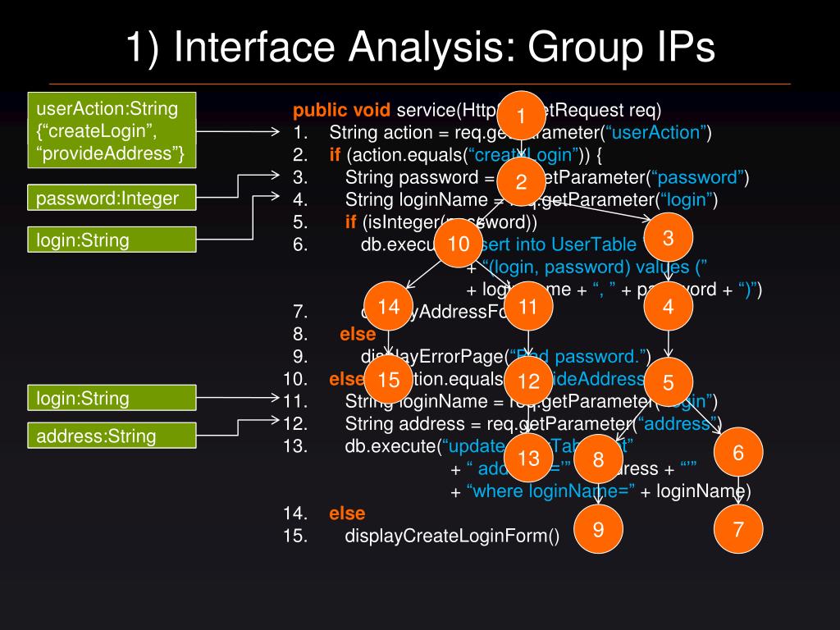840x630 pixels.
Task: Click the "address" string in code line 12
Action: (x=677, y=424)
